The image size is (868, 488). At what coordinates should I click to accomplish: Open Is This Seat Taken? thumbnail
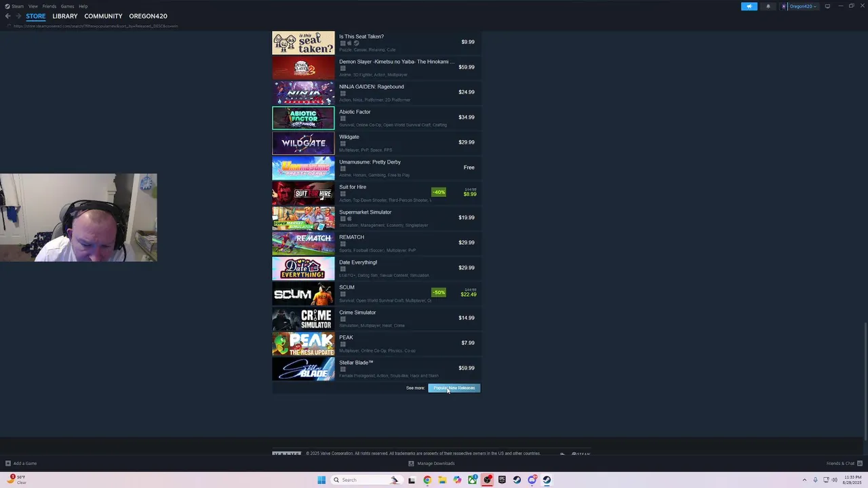tap(303, 43)
